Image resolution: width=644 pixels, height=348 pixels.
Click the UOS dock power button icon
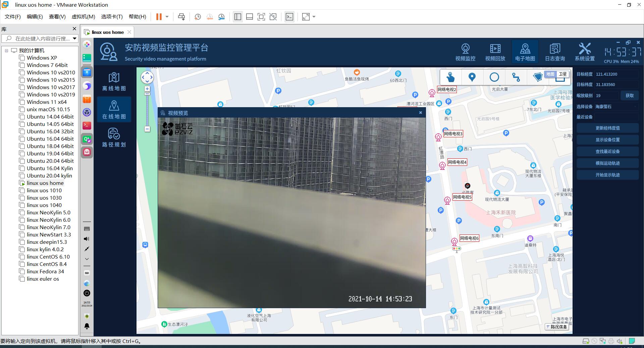tap(87, 293)
